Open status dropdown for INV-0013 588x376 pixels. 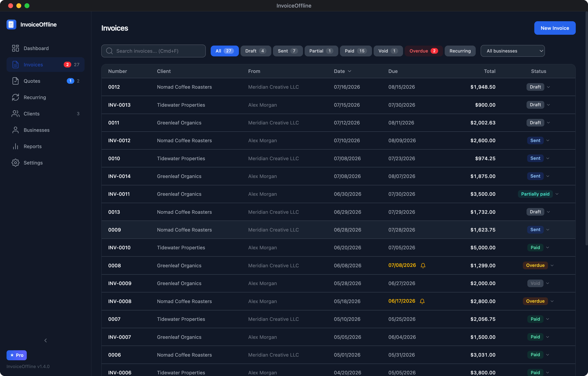pos(548,105)
